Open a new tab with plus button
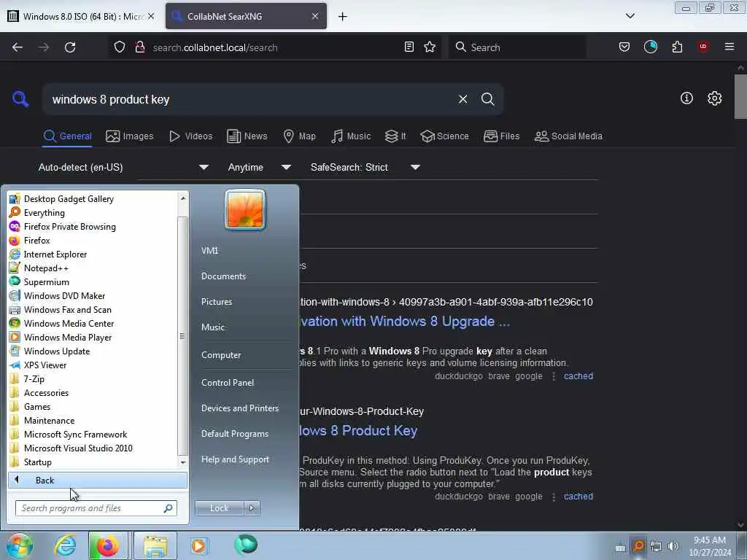Screen dimensions: 747x560 pos(343,17)
